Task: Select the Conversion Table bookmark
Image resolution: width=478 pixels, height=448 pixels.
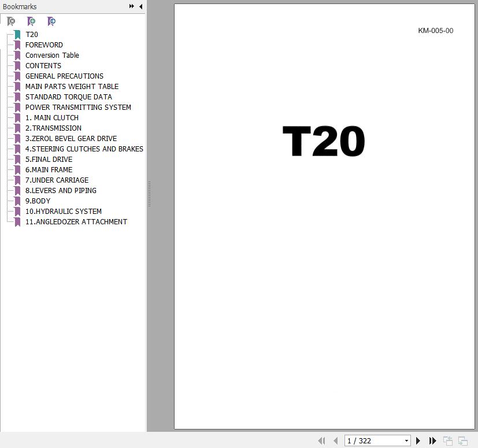Action: click(52, 55)
